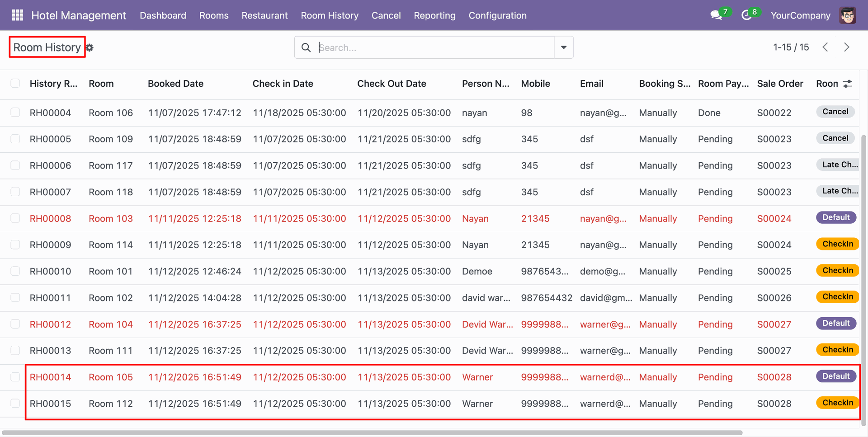Go to previous page arrow
This screenshot has height=437, width=868.
825,47
